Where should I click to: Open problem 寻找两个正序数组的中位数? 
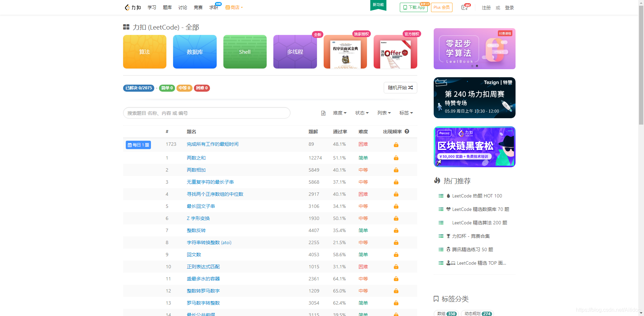[215, 194]
